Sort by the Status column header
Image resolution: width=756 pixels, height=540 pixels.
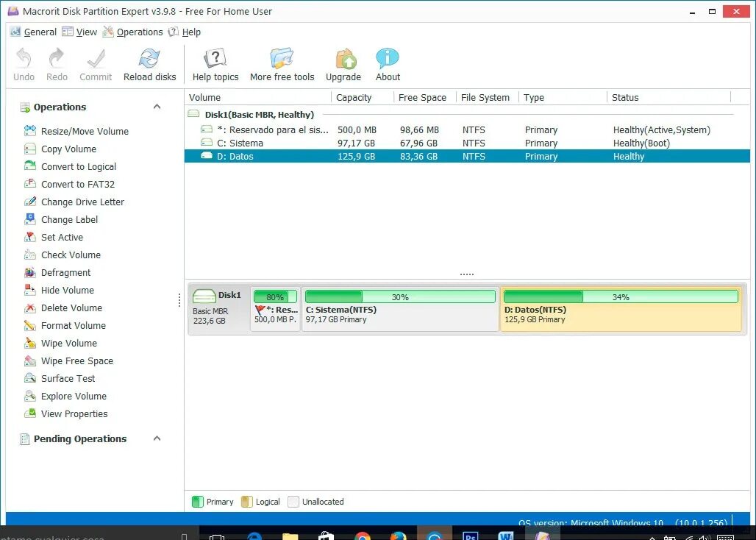pos(669,97)
